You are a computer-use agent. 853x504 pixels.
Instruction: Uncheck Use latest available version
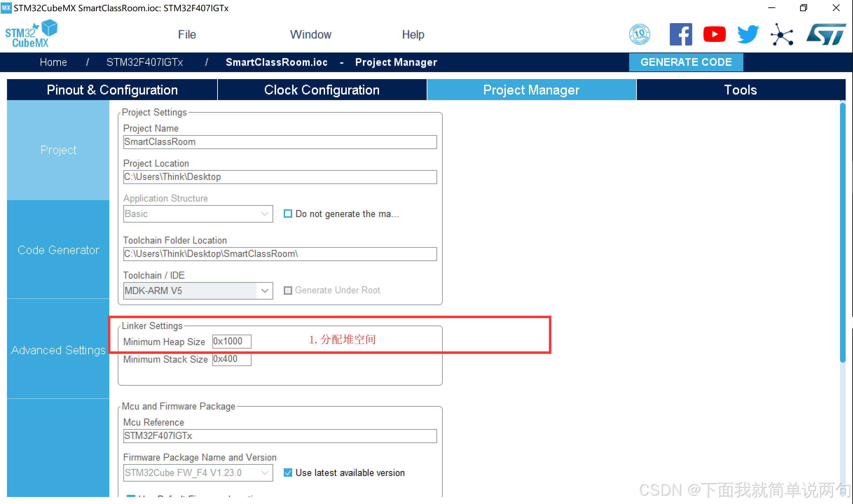[x=288, y=473]
